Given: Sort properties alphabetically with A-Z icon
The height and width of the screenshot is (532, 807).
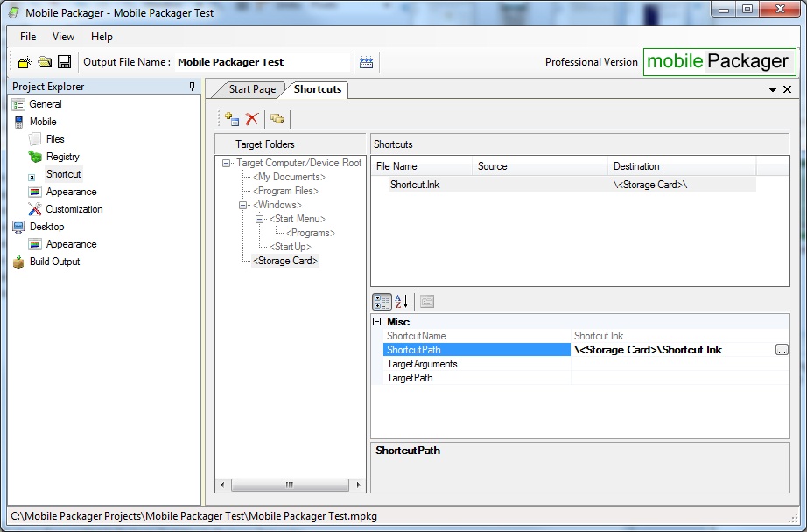Looking at the screenshot, I should [x=402, y=302].
